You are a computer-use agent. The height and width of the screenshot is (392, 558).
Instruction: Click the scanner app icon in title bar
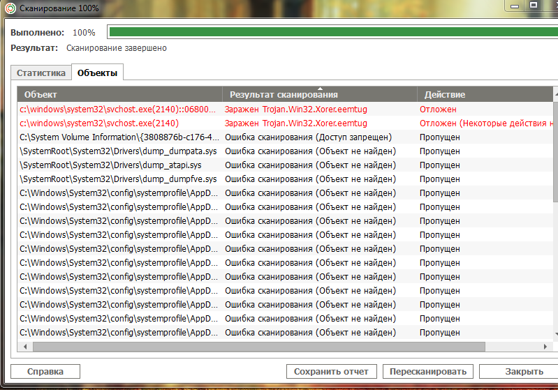(10, 8)
